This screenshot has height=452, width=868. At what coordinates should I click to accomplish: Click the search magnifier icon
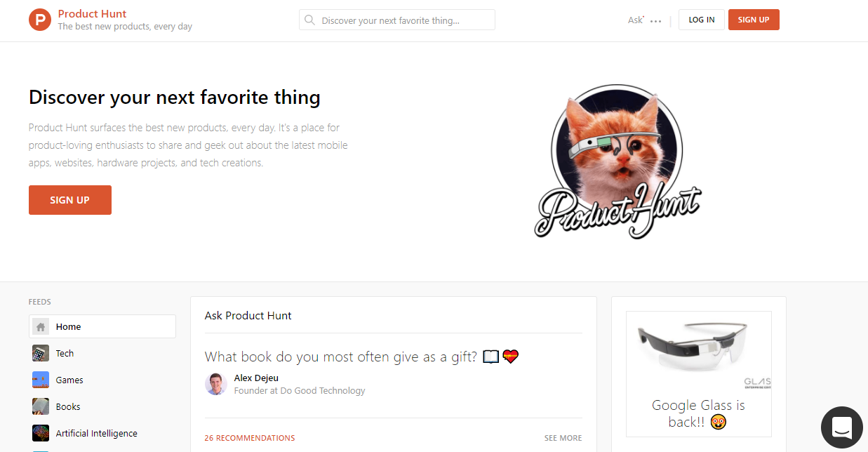(x=309, y=20)
